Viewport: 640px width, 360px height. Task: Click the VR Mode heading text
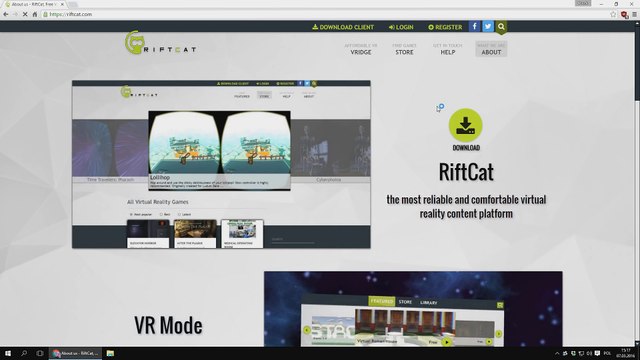pyautogui.click(x=168, y=325)
